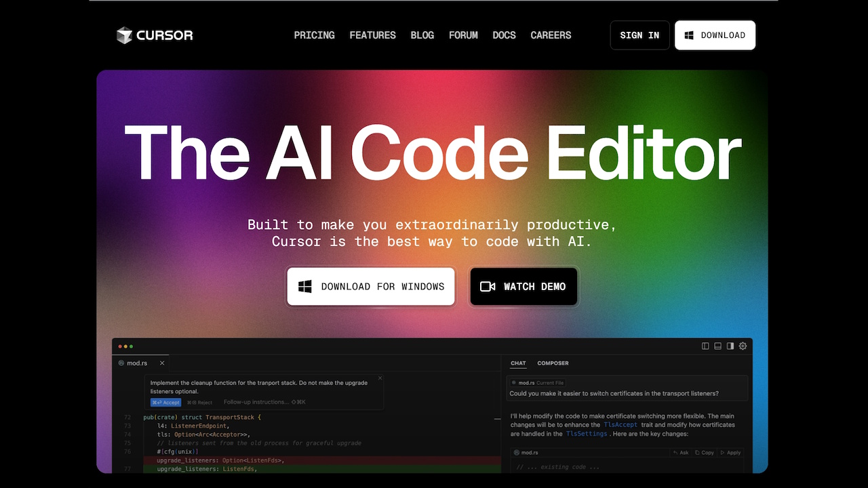Switch to the COMPOSER tab

(x=553, y=363)
